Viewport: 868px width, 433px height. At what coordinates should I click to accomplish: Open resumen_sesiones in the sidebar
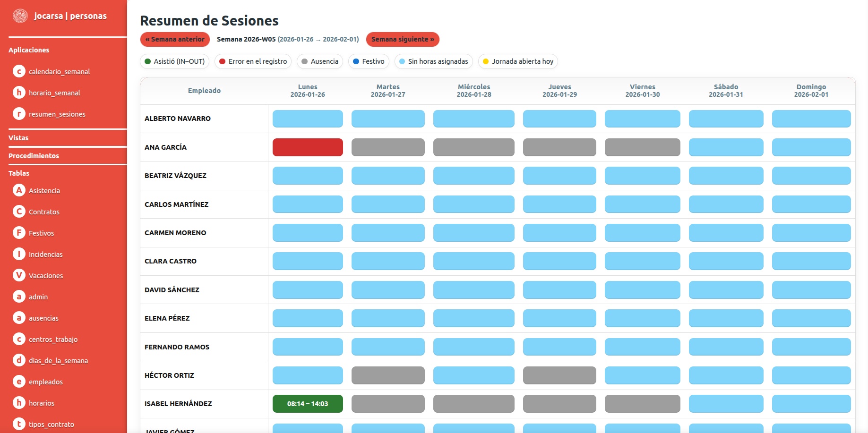pyautogui.click(x=57, y=114)
